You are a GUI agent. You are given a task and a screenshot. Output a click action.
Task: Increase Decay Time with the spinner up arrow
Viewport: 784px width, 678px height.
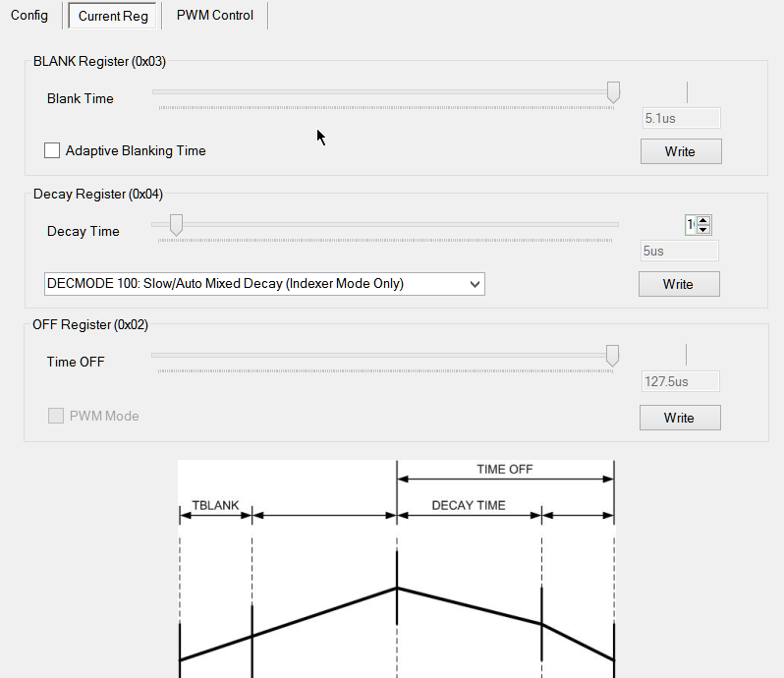[703, 220]
